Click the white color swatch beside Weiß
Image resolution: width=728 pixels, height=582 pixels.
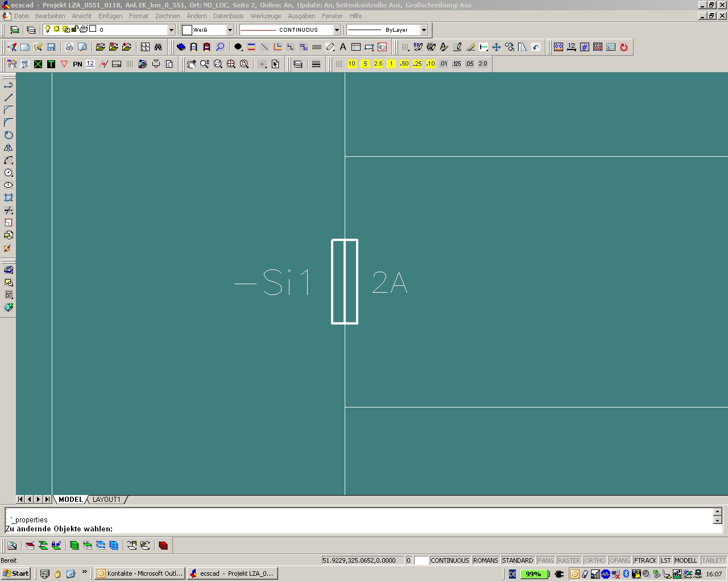pos(187,30)
